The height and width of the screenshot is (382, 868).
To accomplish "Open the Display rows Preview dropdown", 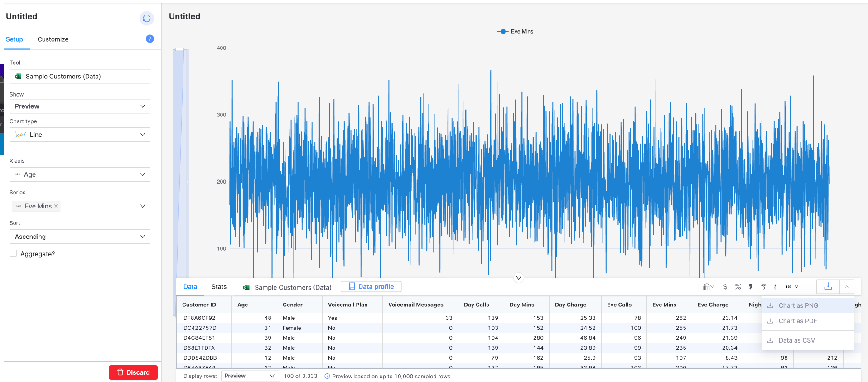I will pyautogui.click(x=249, y=376).
